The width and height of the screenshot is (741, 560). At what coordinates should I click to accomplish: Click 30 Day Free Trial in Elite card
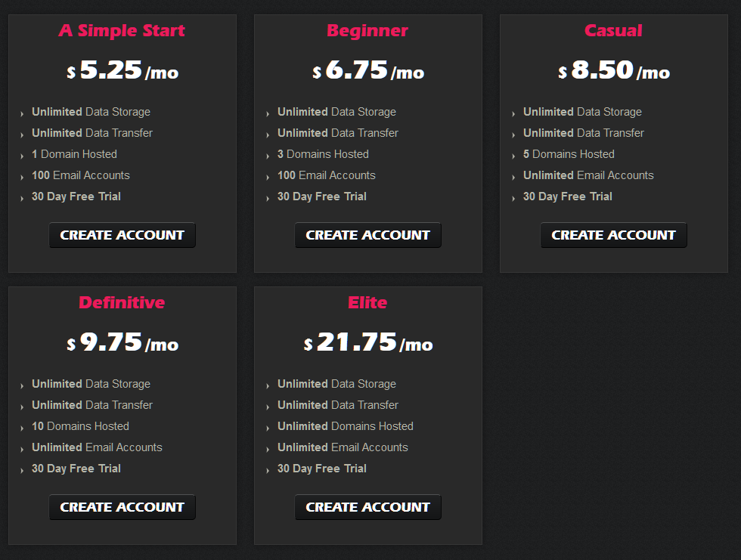click(322, 469)
